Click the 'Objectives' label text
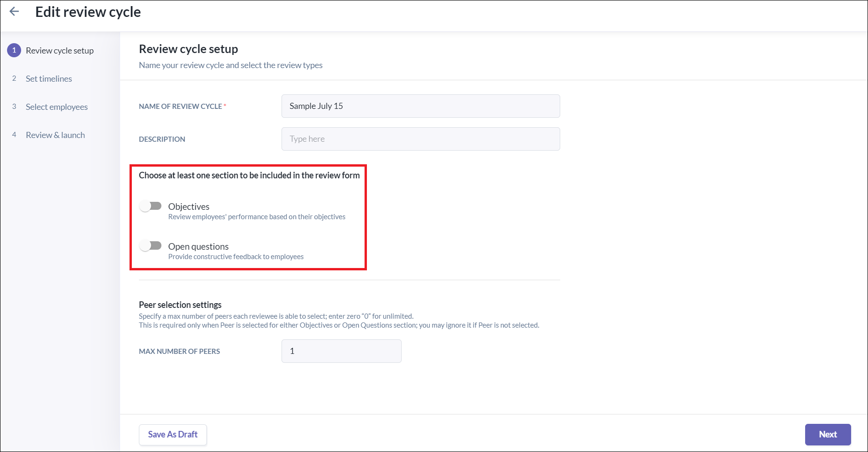Screen dimensions: 868x452 [x=189, y=207]
